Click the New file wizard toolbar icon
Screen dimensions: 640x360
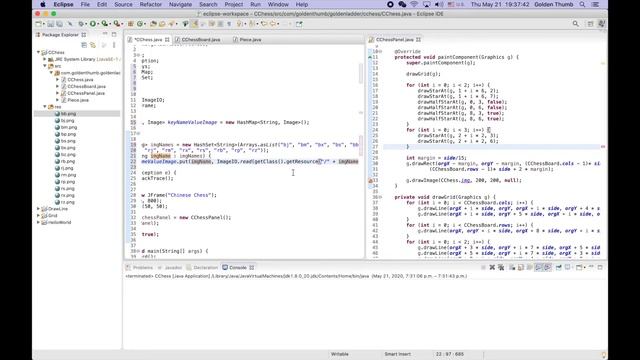click(x=38, y=24)
